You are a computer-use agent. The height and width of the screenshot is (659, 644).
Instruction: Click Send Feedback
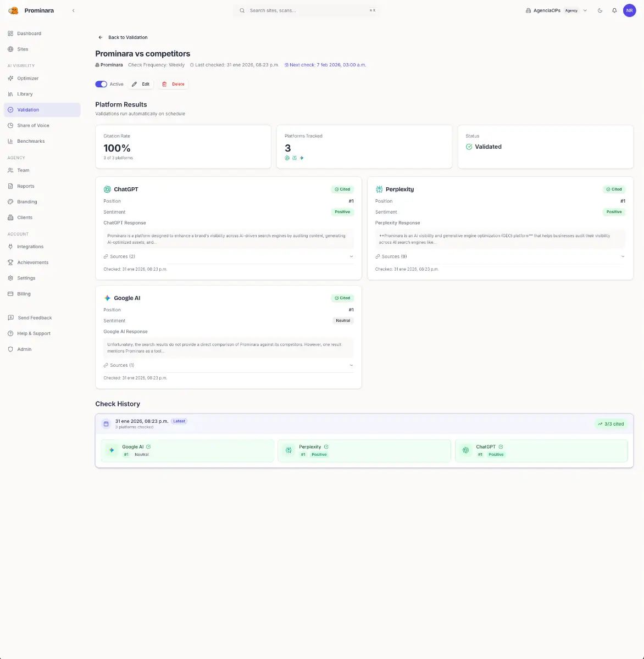click(x=42, y=317)
